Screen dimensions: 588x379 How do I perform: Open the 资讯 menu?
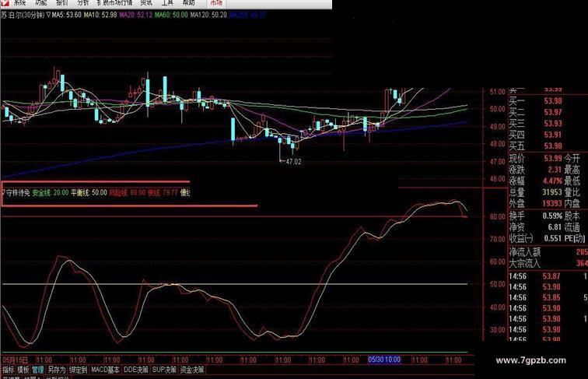(146, 3)
